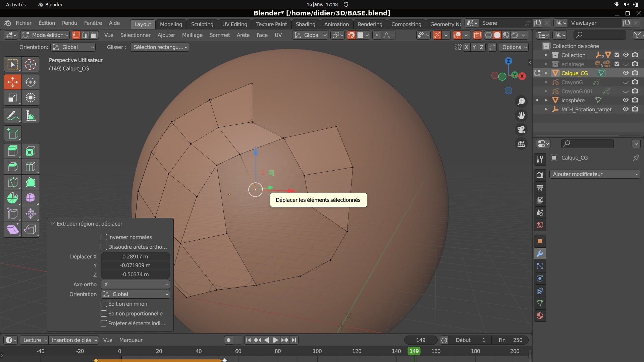This screenshot has height=362, width=644.
Task: Open the Ajouter modificateur dropdown
Action: click(x=594, y=174)
